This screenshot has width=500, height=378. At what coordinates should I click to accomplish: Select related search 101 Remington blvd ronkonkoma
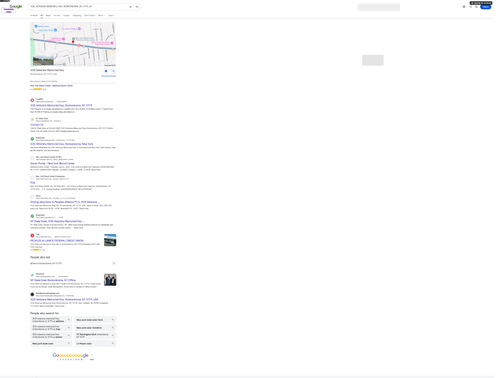tap(95, 336)
